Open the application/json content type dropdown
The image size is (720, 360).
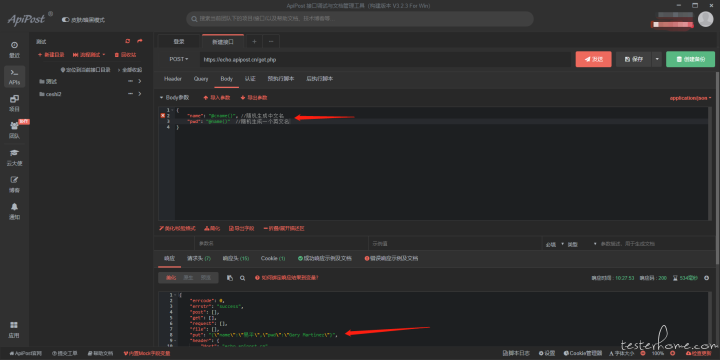690,98
